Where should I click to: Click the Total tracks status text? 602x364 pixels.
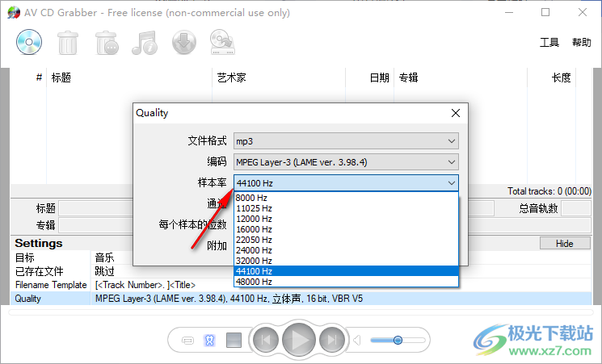(549, 191)
